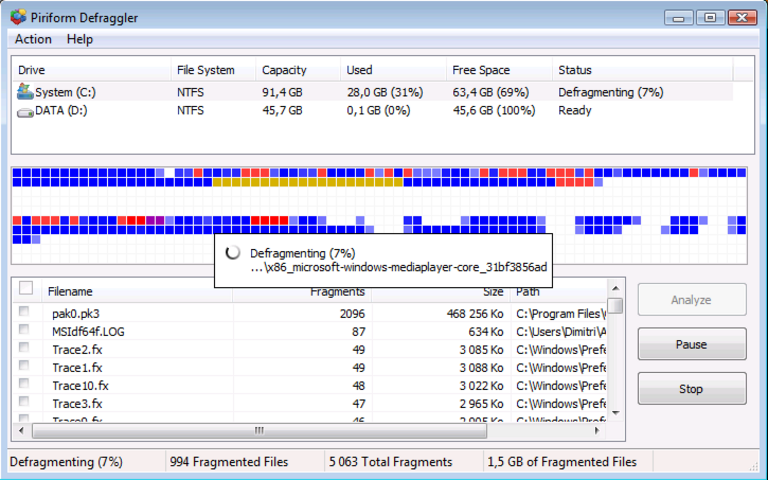Image resolution: width=768 pixels, height=480 pixels.
Task: Sort file list by Size column
Action: 441,293
